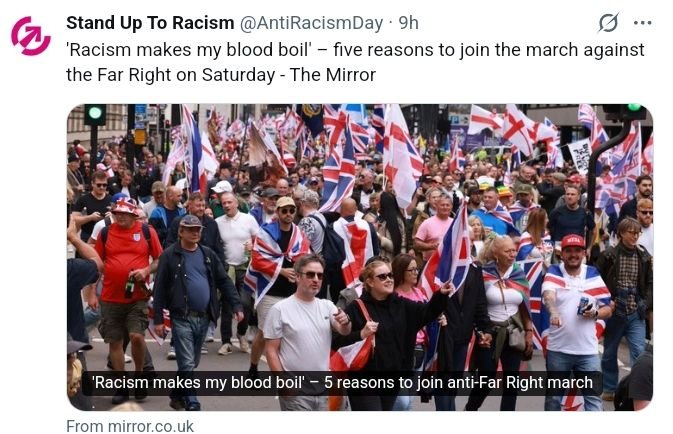This screenshot has height=434, width=673.
Task: Click the 9h post timestamp
Action: [408, 23]
